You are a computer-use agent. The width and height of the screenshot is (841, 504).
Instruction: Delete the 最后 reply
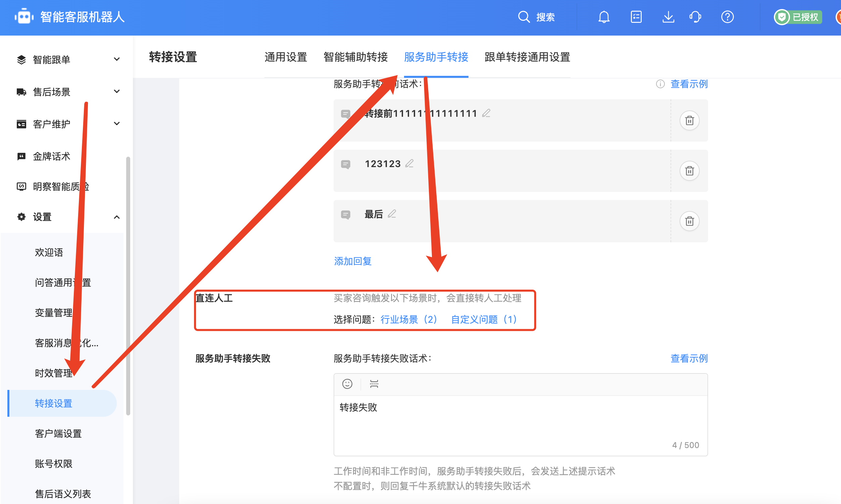point(689,221)
